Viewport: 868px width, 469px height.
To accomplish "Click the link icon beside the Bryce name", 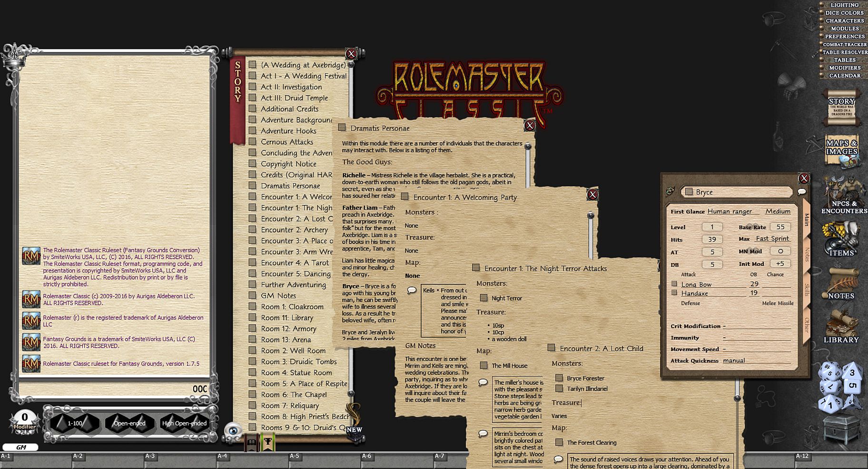I will tap(689, 192).
